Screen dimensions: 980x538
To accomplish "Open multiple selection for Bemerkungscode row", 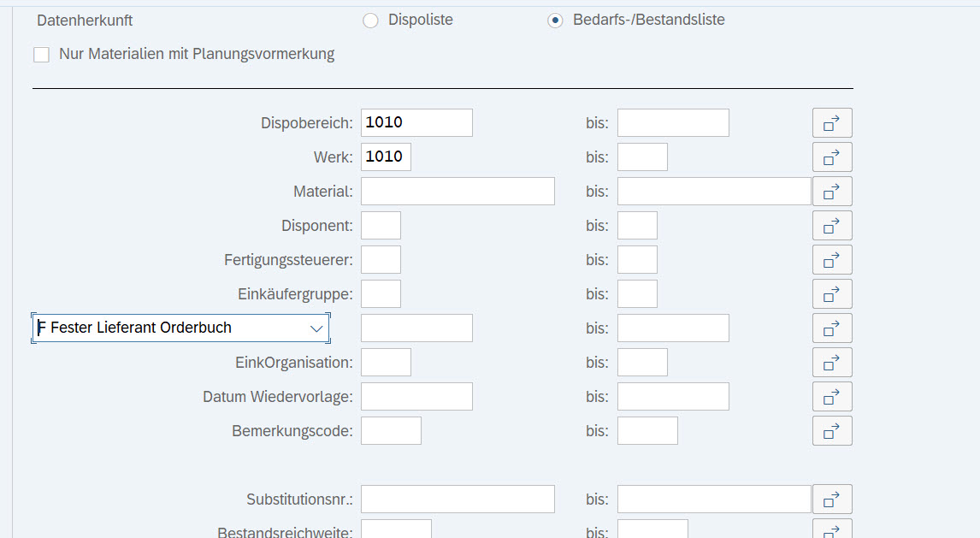I will pyautogui.click(x=832, y=431).
